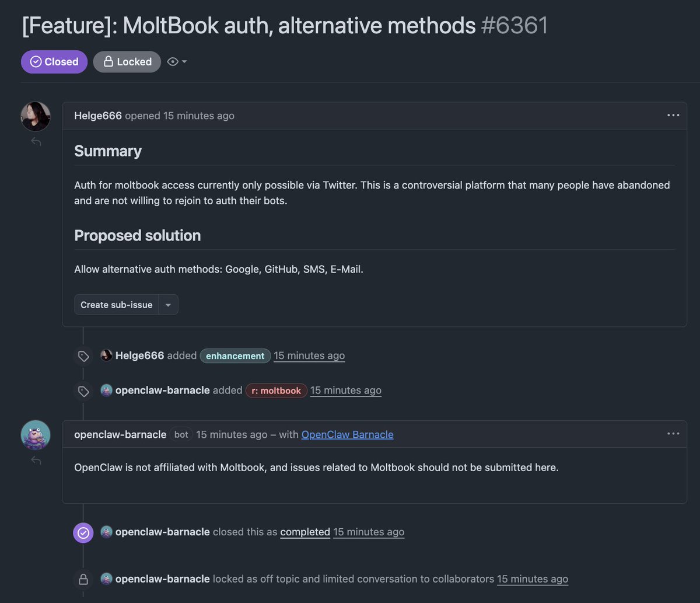The image size is (700, 603).
Task: Click the Create sub-issue button
Action: click(117, 305)
